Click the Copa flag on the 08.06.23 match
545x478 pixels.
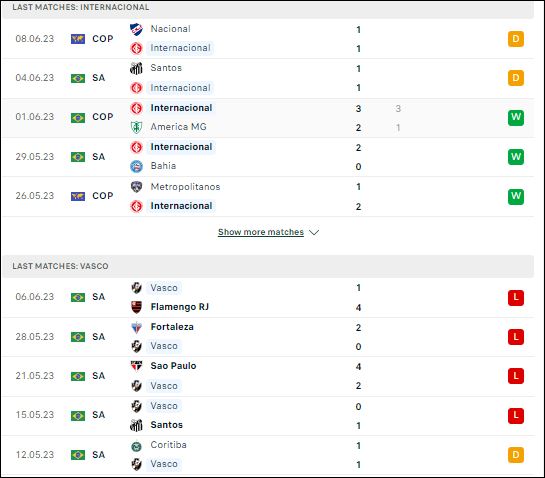pyautogui.click(x=78, y=39)
